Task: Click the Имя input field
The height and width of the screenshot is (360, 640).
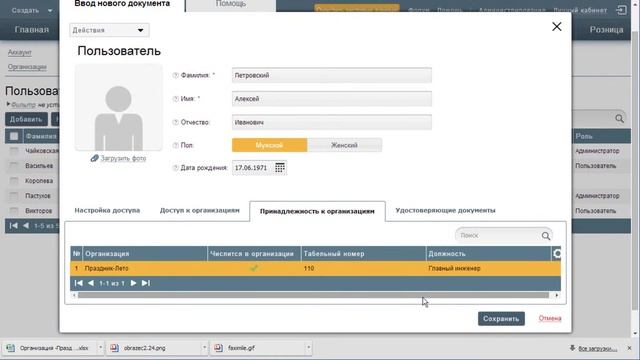Action: 331,99
